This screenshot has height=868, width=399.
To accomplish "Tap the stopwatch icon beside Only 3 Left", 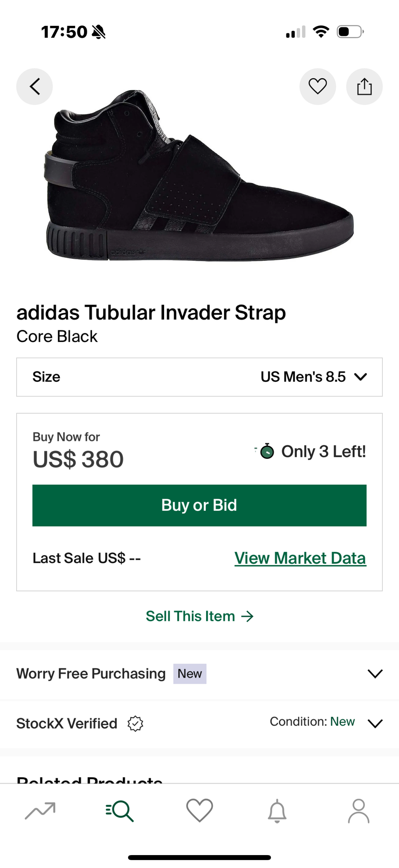I will (267, 451).
